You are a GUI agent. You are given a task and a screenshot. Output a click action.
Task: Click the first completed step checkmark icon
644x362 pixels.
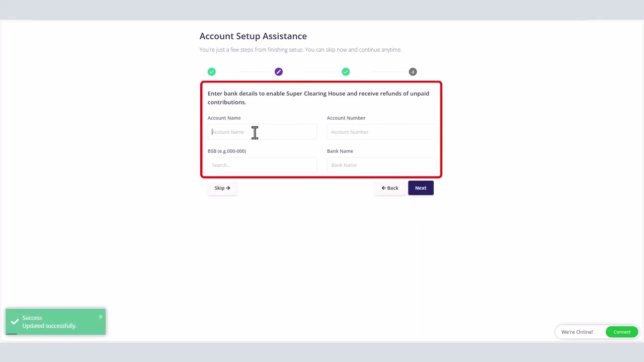tap(211, 72)
